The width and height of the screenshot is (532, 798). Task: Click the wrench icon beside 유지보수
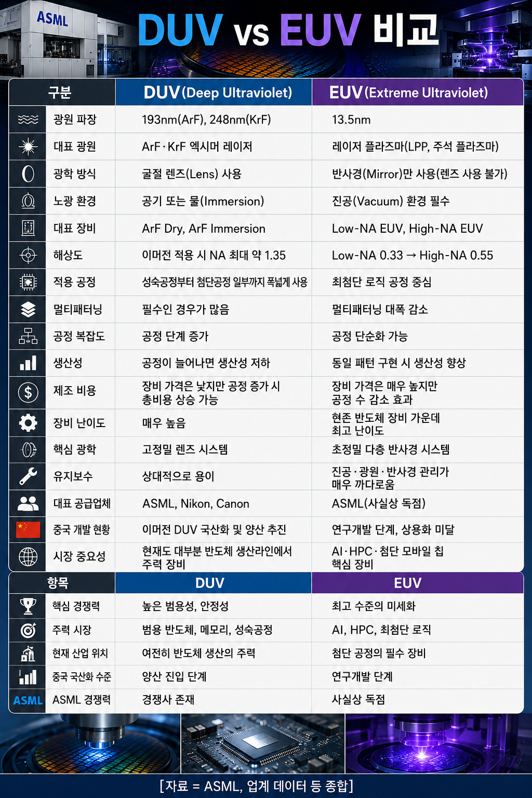click(28, 476)
